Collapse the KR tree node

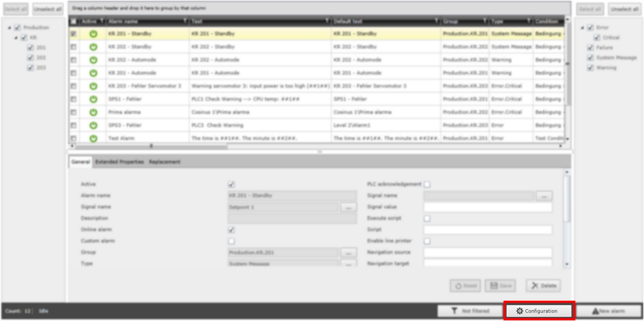(17, 38)
